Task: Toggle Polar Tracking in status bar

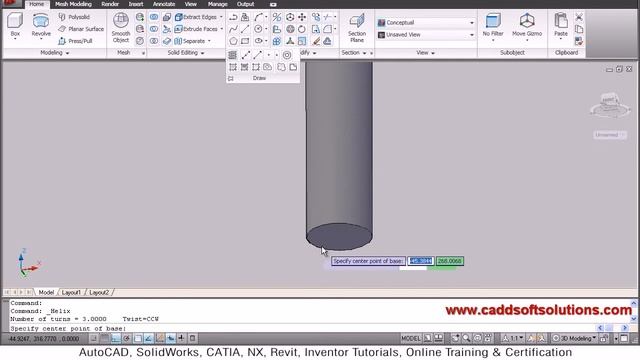Action: coord(127,338)
